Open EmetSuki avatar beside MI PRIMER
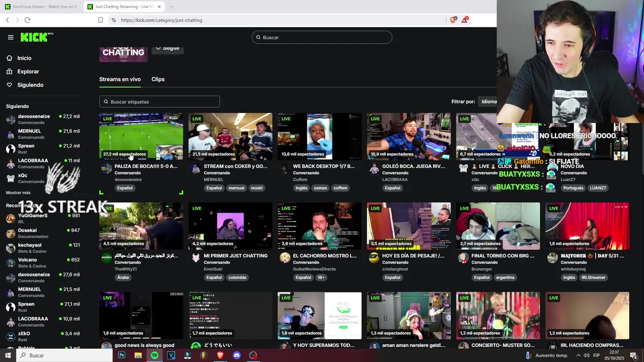This screenshot has height=362, width=644. [196, 258]
